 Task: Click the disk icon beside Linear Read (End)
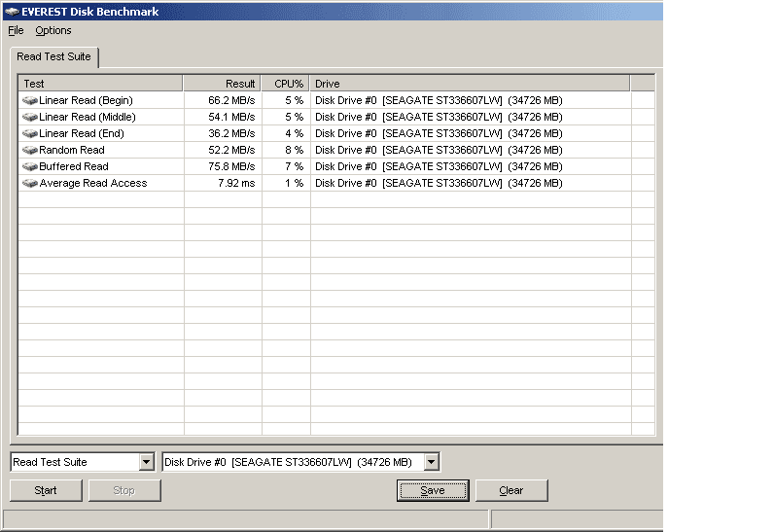[x=30, y=134]
